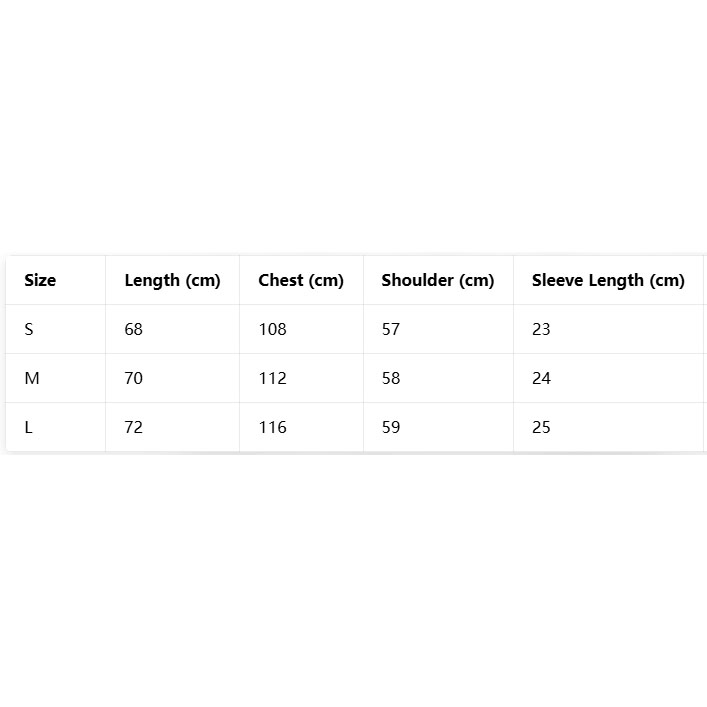
Task: Select the chest value 116
Action: 272,427
